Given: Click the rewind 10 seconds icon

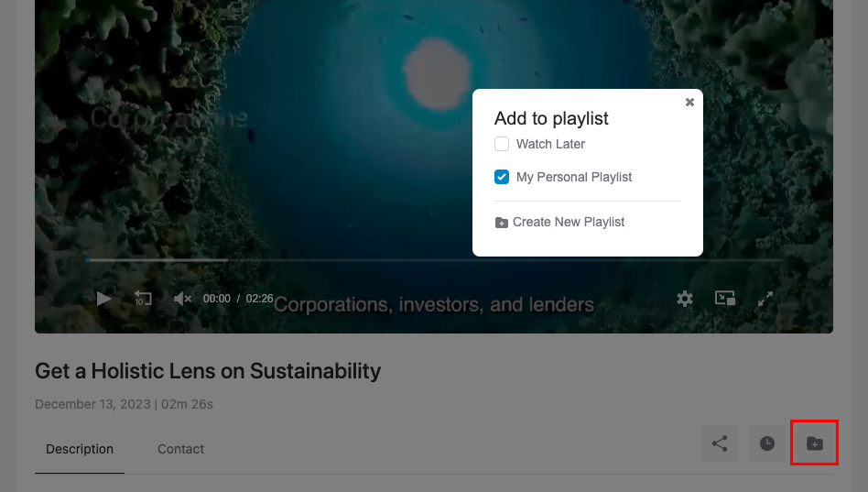Looking at the screenshot, I should click(x=143, y=299).
